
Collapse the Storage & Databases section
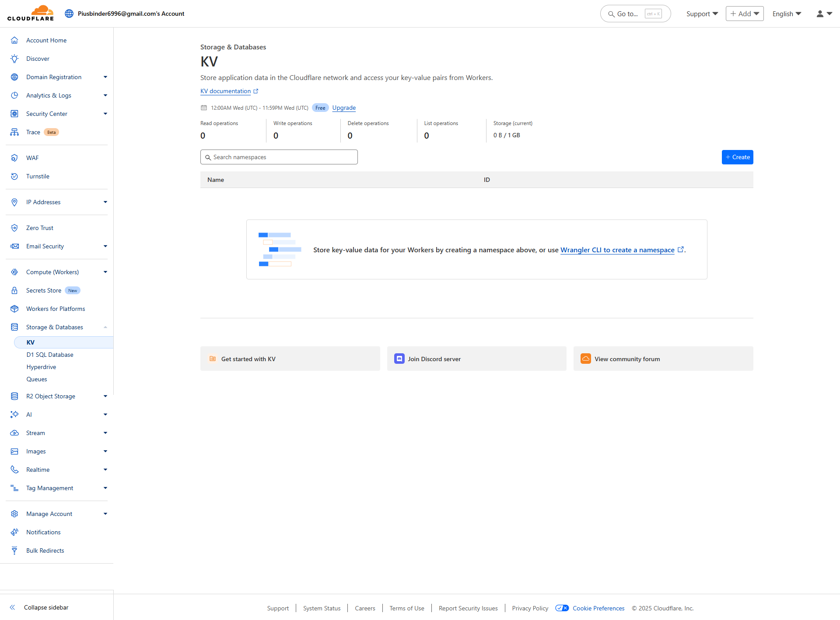105,327
